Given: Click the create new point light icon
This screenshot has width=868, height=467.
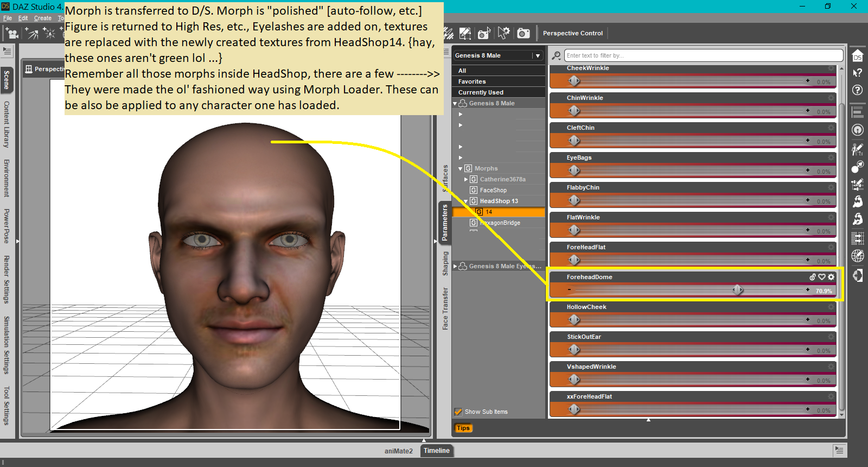Looking at the screenshot, I should click(50, 34).
